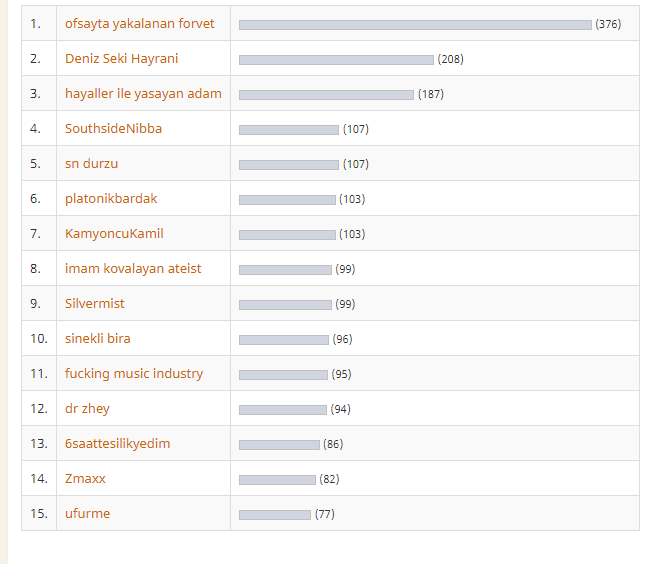The width and height of the screenshot is (648, 564).
Task: Open fucking music industry user link
Action: (x=134, y=374)
